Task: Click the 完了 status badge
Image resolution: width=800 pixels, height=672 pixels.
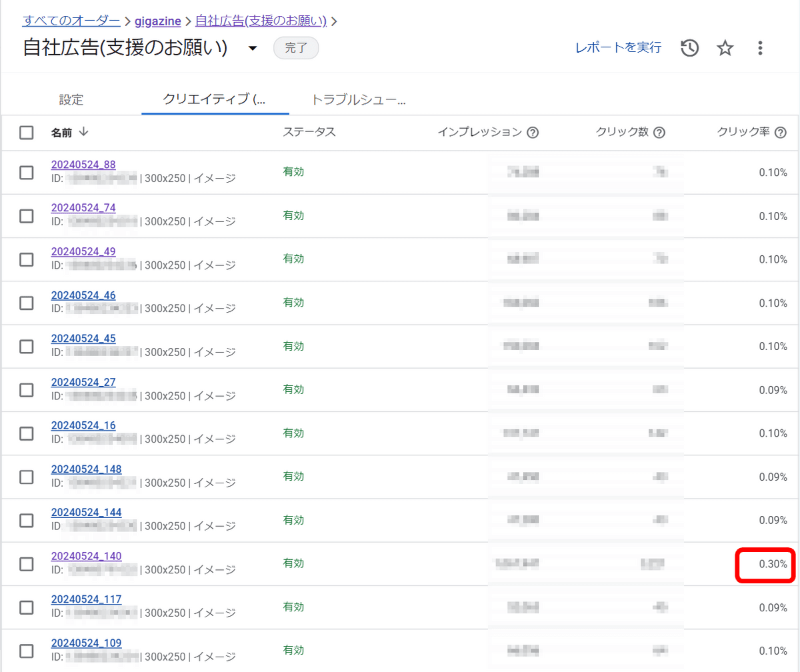Action: [296, 48]
